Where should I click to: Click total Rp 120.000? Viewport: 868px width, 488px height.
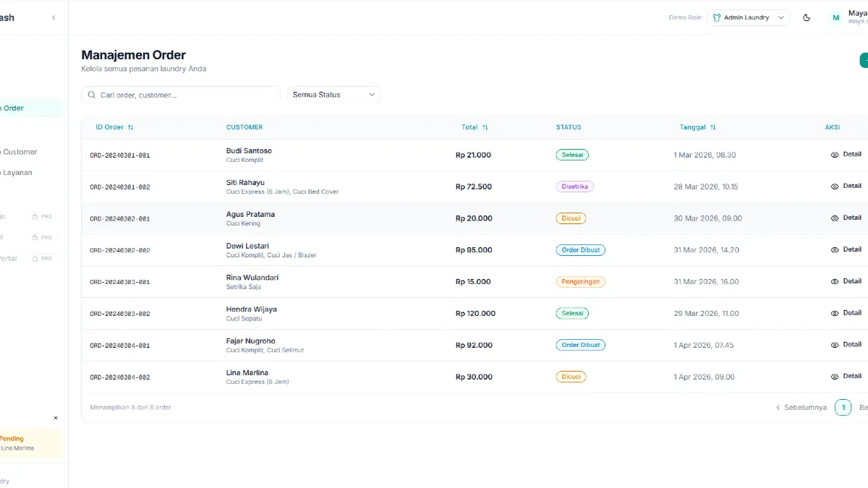click(x=476, y=314)
